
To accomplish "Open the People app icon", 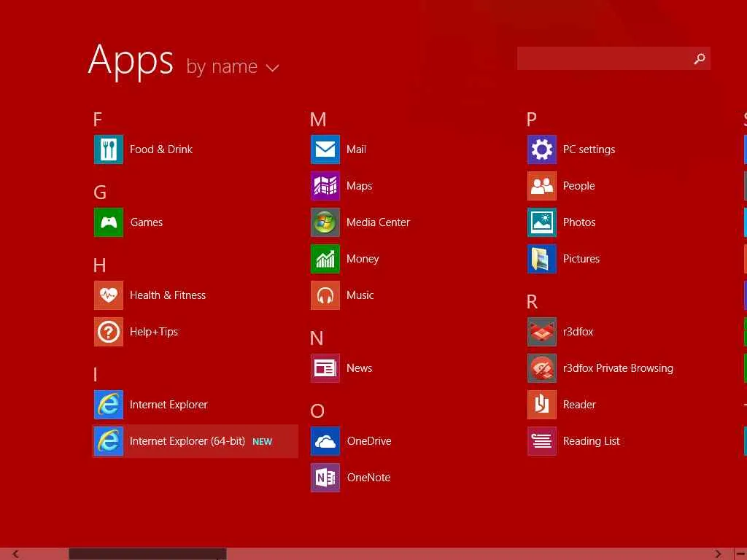I will coord(542,186).
